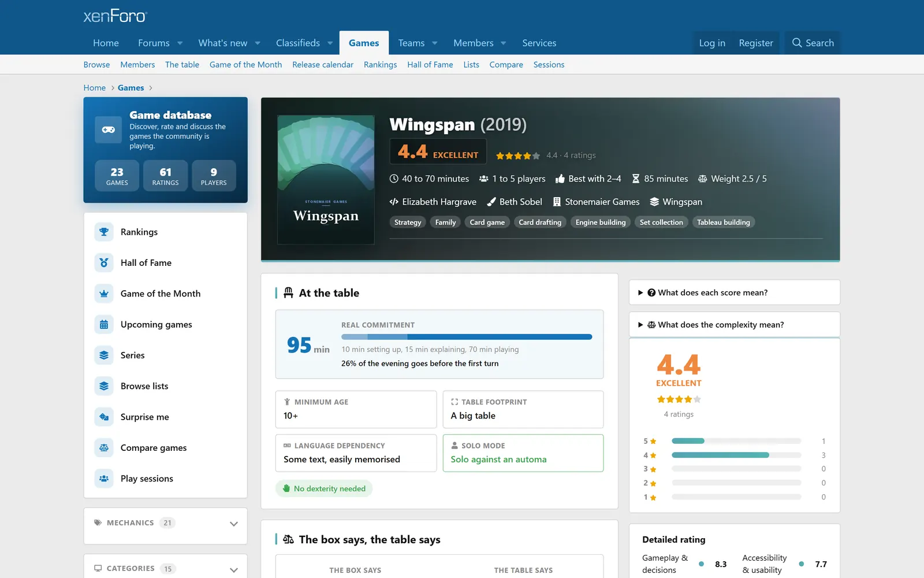The image size is (924, 578).
Task: Click the clock icon beside 40 to 70 minutes
Action: pos(394,179)
